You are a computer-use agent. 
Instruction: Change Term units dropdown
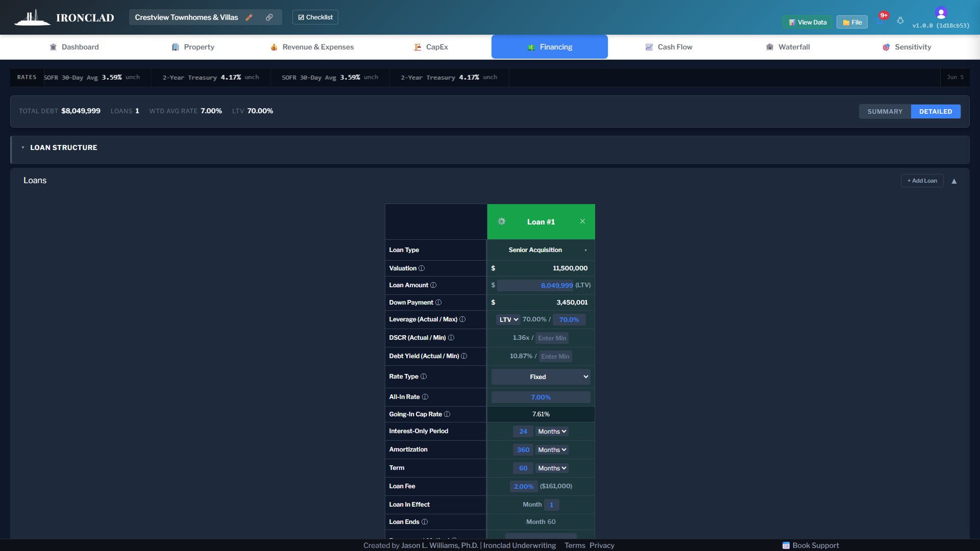(x=552, y=468)
